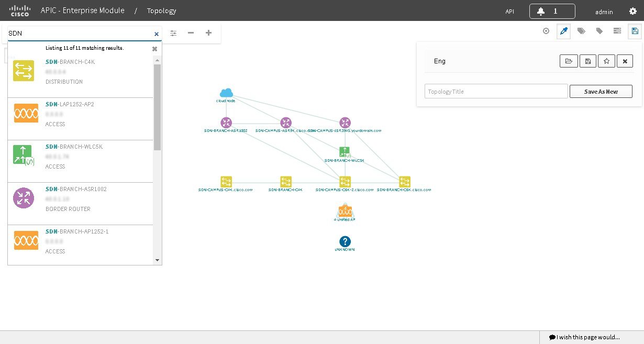This screenshot has width=644, height=344.
Task: Clear the SDN search text
Action: pos(156,34)
